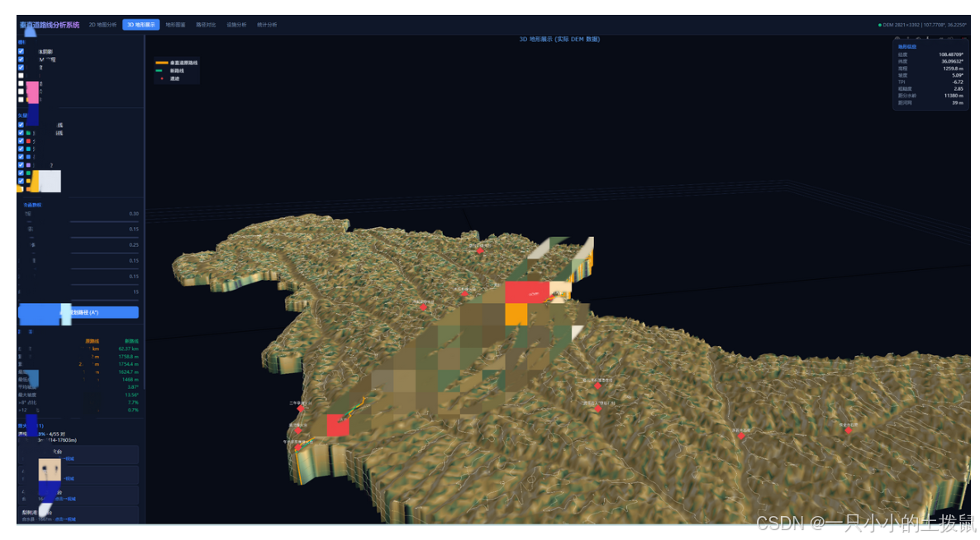
Task: Toggle checkbox beside the red vector swatch
Action: 21,141
